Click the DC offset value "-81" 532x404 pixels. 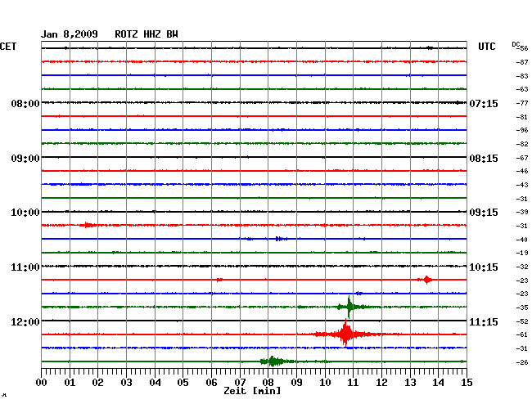click(x=522, y=117)
